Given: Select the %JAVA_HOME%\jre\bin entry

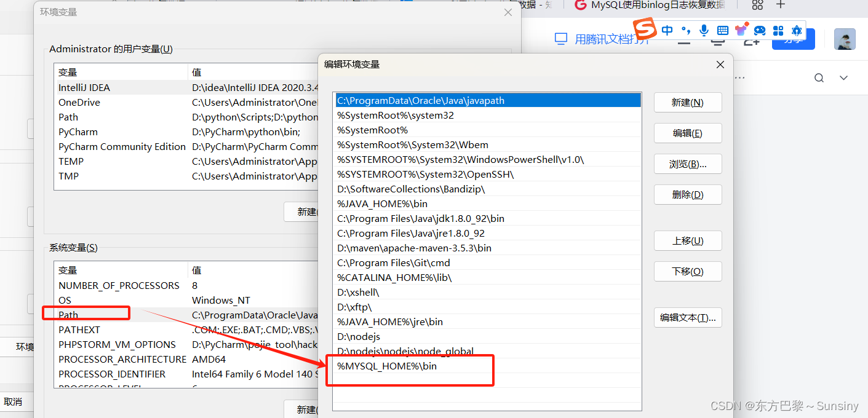Looking at the screenshot, I should click(488, 322).
